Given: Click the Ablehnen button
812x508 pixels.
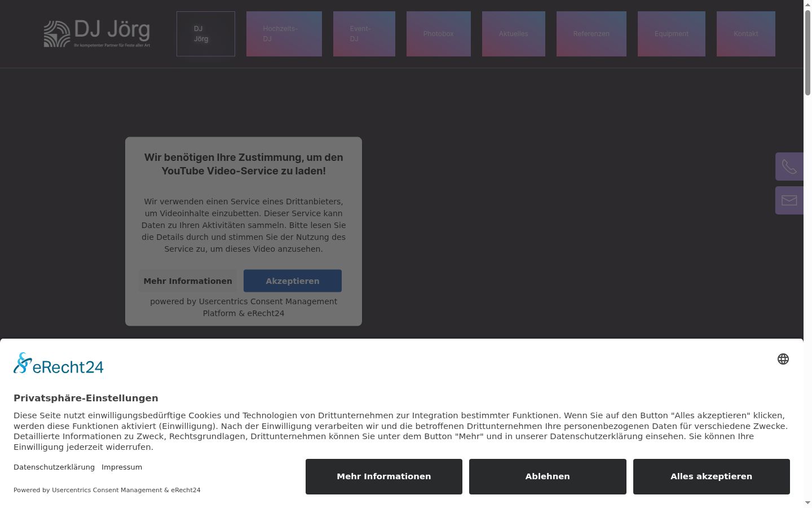Looking at the screenshot, I should 548,476.
